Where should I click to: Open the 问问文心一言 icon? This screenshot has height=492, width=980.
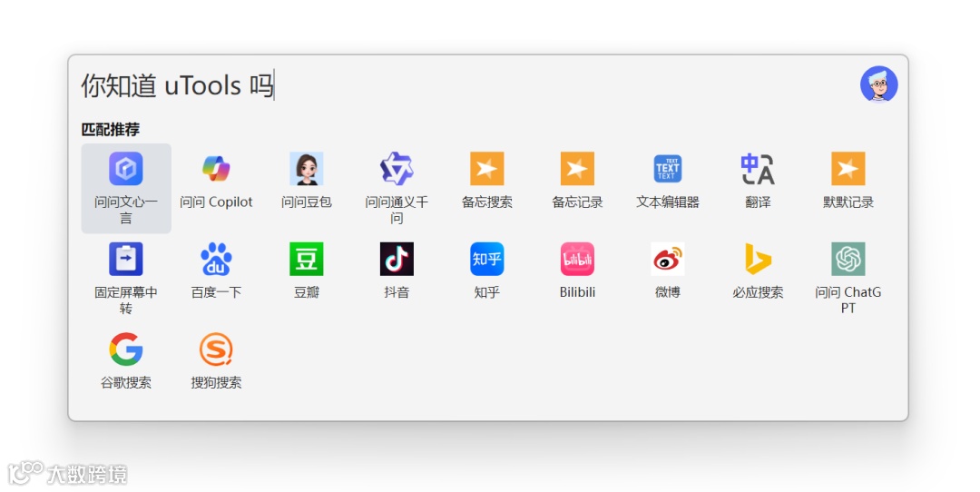tap(126, 169)
